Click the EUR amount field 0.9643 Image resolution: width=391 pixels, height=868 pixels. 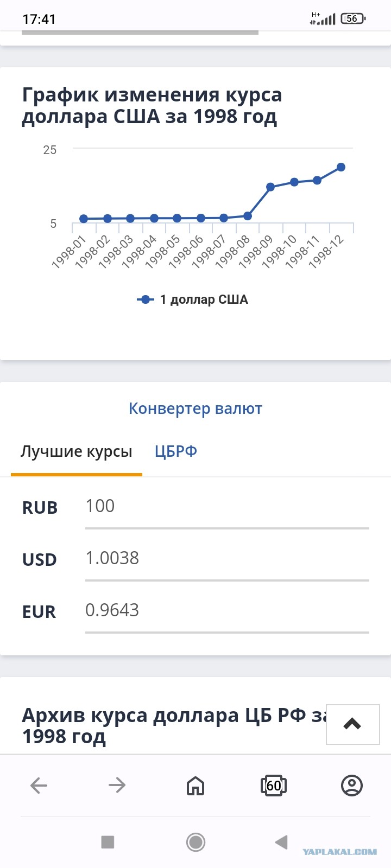click(x=227, y=611)
